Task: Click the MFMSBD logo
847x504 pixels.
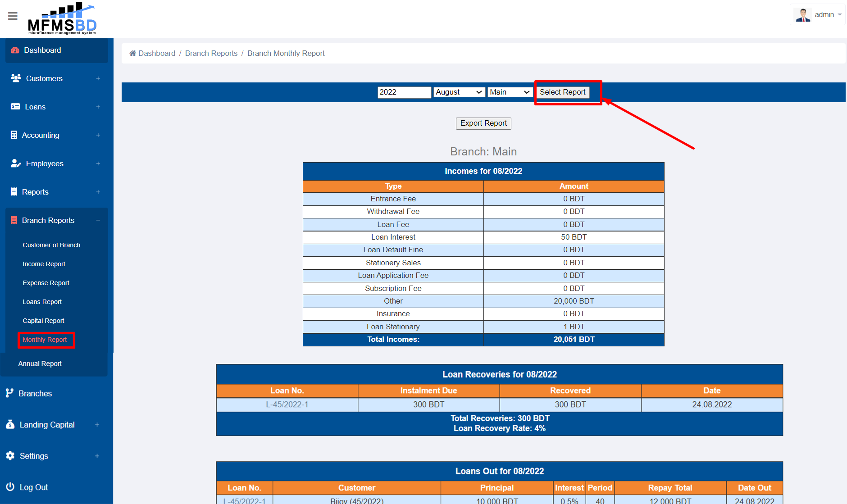Action: coord(62,18)
